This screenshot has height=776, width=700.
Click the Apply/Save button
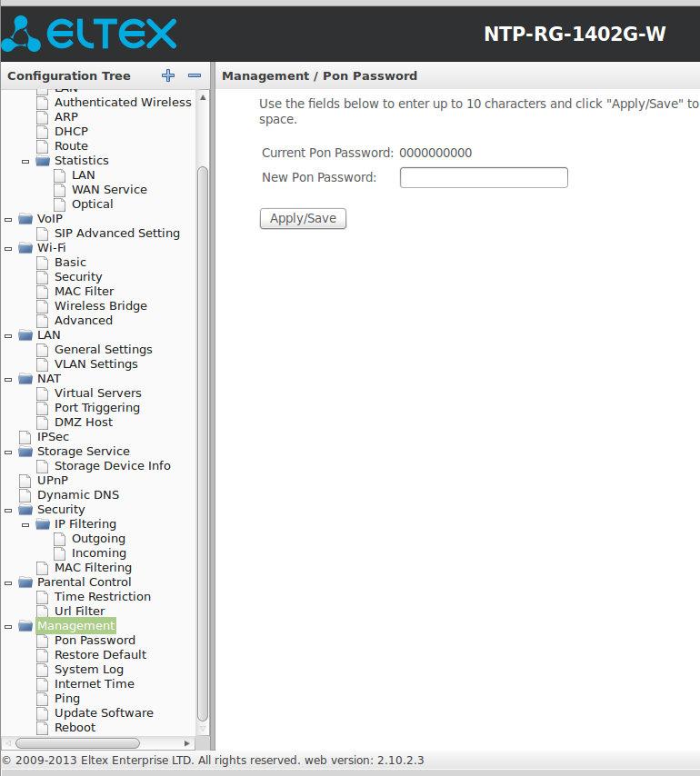[x=303, y=218]
